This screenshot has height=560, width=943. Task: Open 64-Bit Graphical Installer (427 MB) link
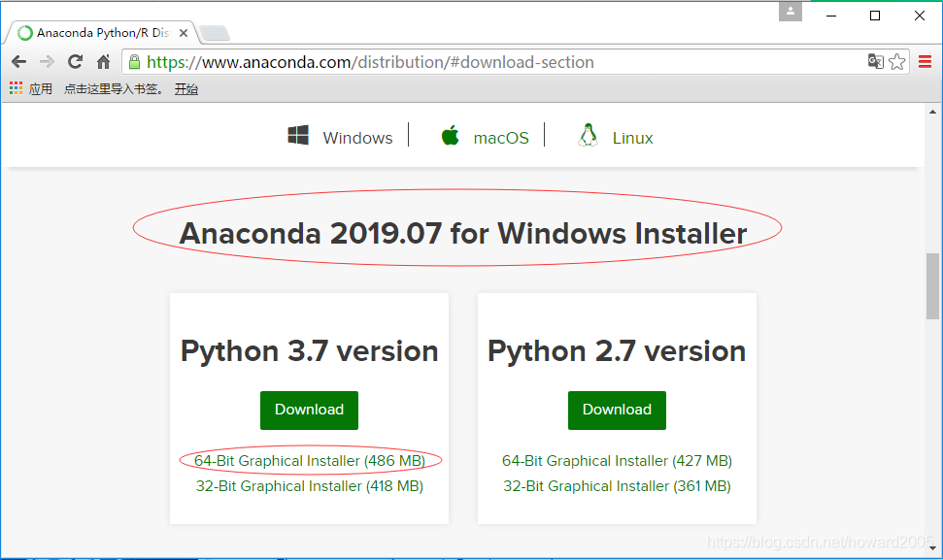pyautogui.click(x=617, y=461)
